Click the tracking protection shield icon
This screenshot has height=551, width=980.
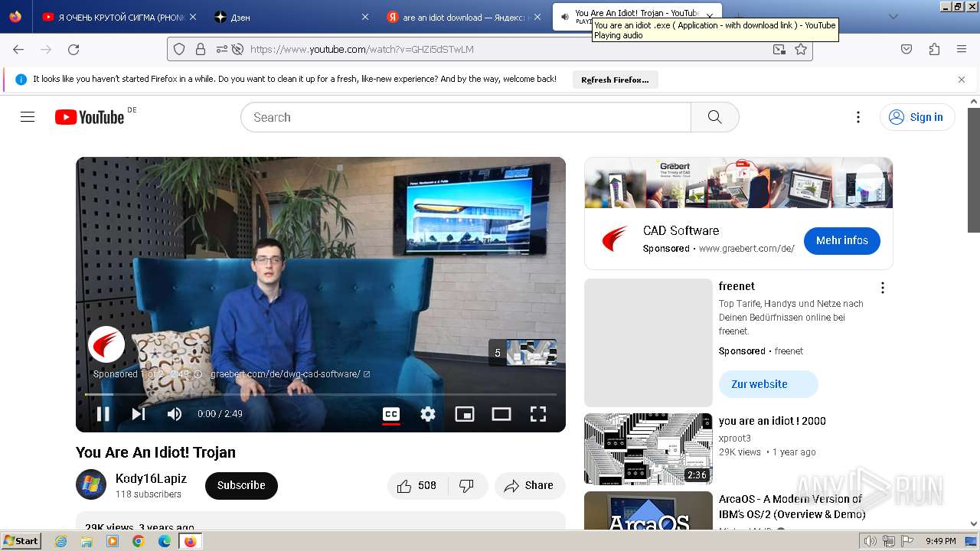(x=179, y=49)
